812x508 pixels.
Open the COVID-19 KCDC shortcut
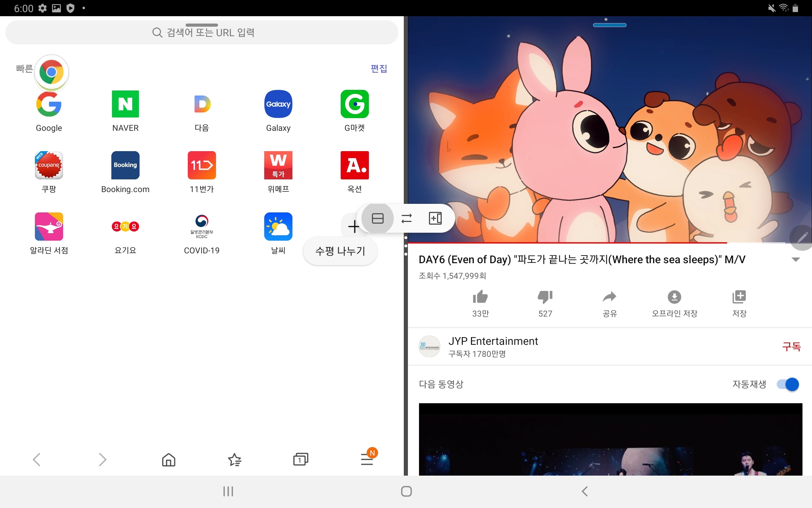point(202,233)
